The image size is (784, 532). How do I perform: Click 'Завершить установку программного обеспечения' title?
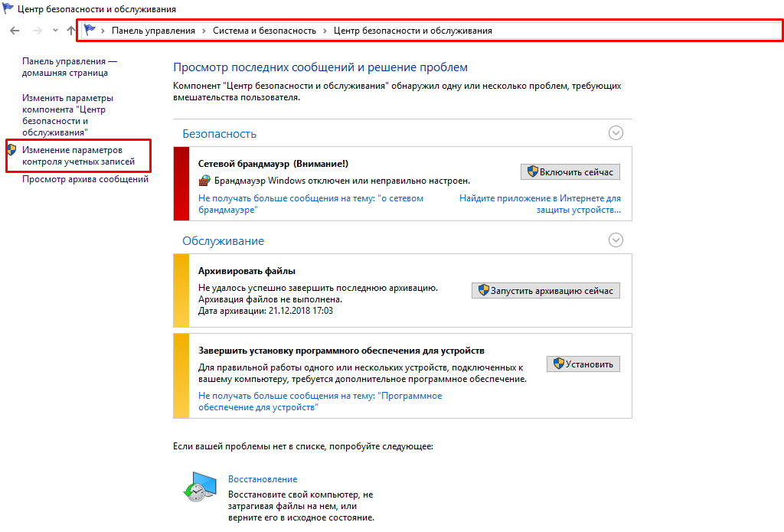(x=341, y=351)
